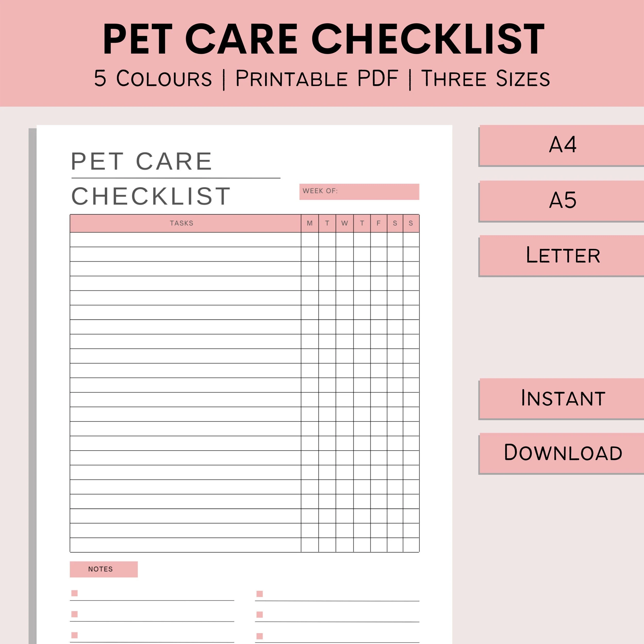
Task: Click the bold "PET CARE CHECKLIST" banner title
Action: pyautogui.click(x=323, y=39)
